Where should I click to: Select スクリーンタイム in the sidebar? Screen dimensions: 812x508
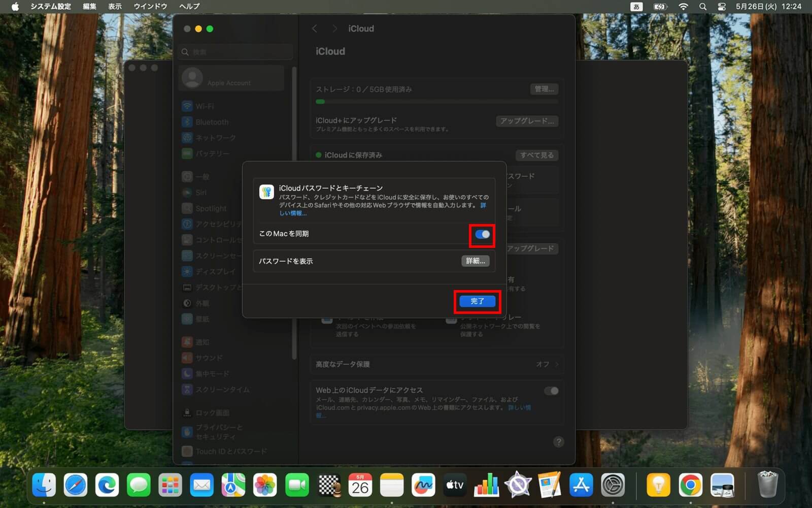click(231, 389)
